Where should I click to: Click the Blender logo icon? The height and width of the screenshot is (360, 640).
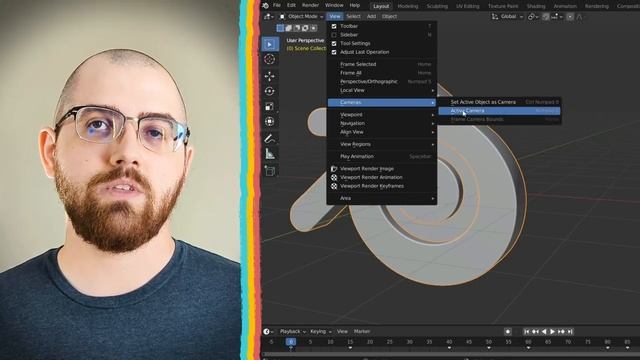(265, 6)
